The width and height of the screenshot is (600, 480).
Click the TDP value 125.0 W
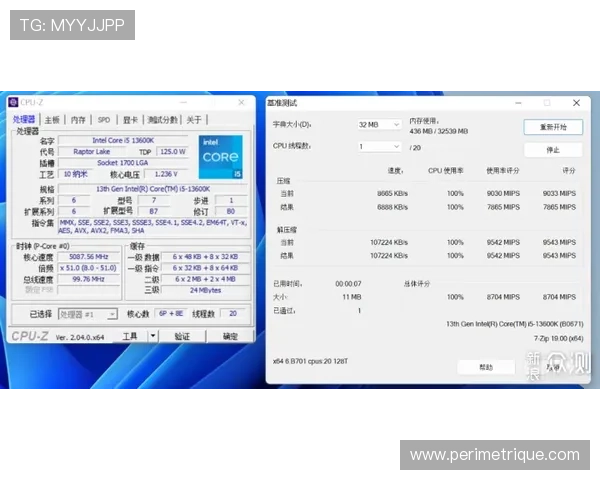[173, 152]
